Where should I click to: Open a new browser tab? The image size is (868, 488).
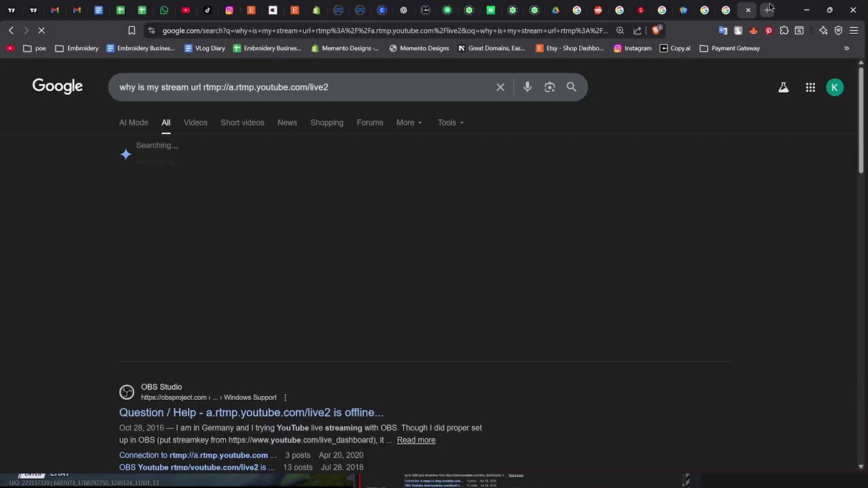click(768, 10)
